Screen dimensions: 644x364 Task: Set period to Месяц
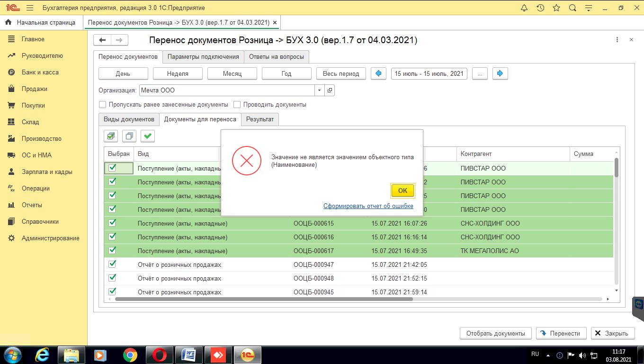[232, 73]
